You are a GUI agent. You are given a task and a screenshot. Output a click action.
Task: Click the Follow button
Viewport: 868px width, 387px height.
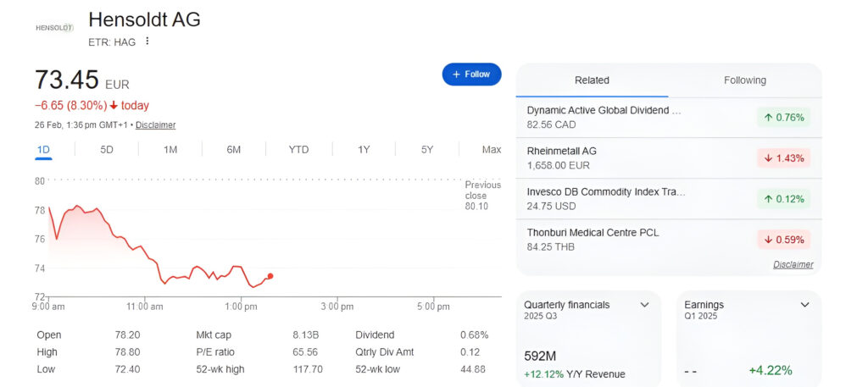tap(471, 75)
